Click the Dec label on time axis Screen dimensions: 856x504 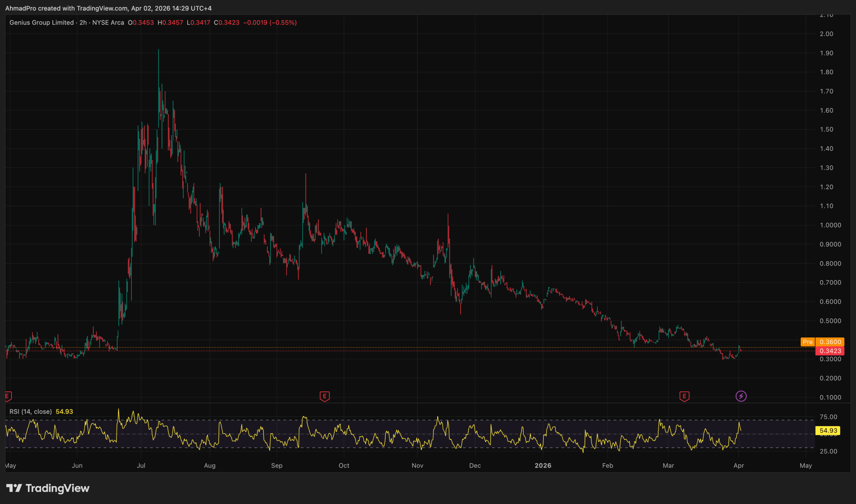pyautogui.click(x=474, y=465)
